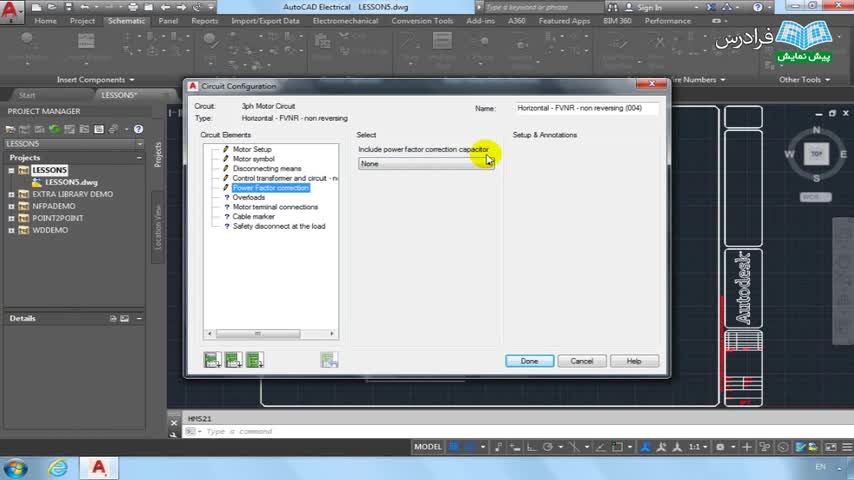The width and height of the screenshot is (854, 480).
Task: Expand the NFPADEMO project
Action: coord(11,206)
